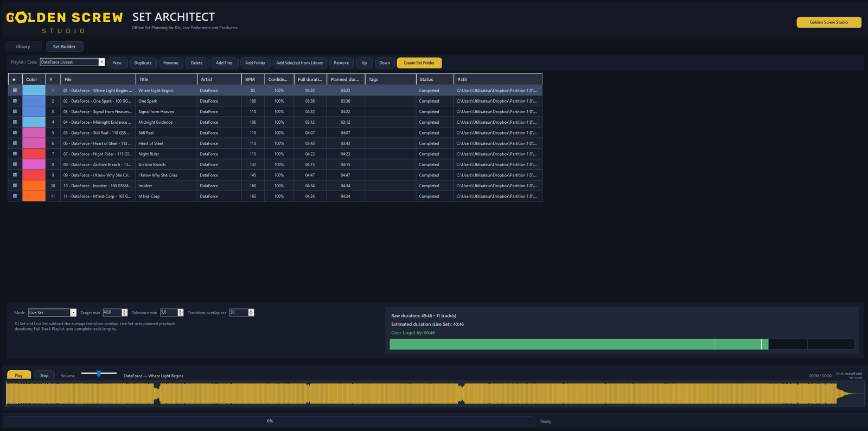The height and width of the screenshot is (431, 868).
Task: Select Full duration '03:43' for Heart of Steel
Action: 310,143
